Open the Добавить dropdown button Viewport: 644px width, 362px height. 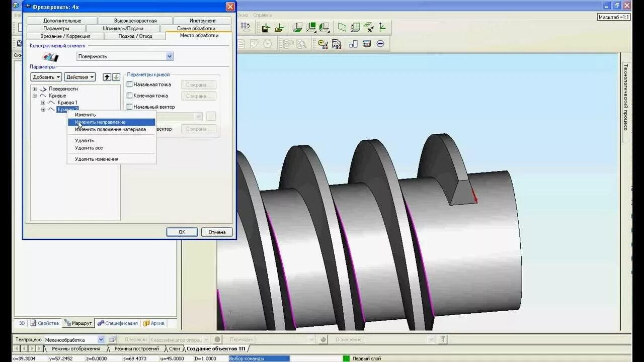tap(46, 77)
